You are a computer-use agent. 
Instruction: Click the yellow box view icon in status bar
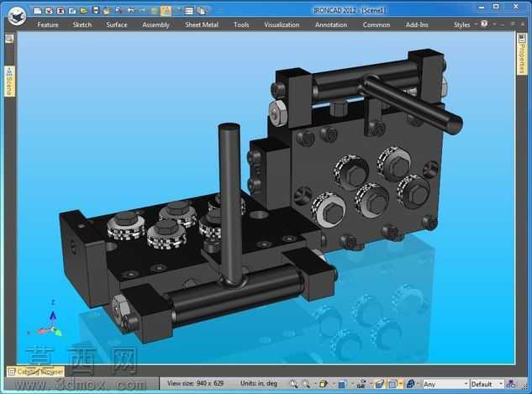coord(324,384)
